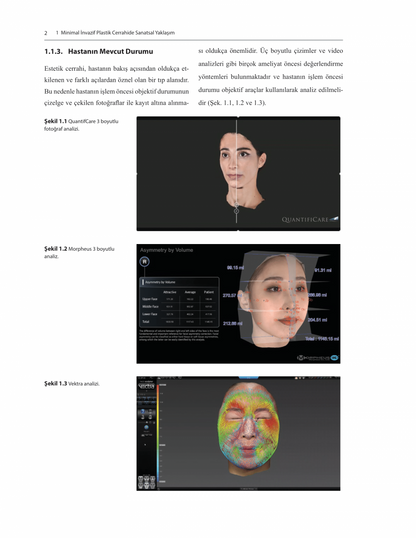Select the lower blue globe icon in Vectra sidebar
This screenshot has width=416, height=538.
coord(146,427)
